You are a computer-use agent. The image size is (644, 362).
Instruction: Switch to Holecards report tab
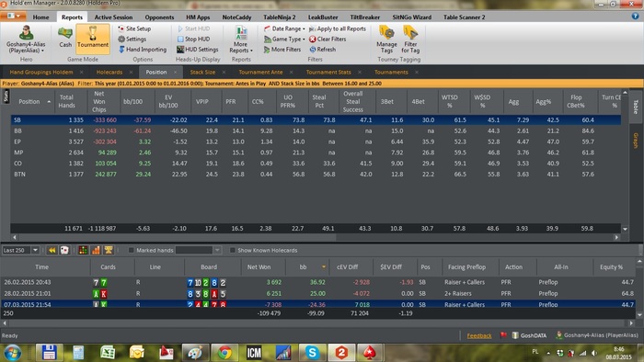point(109,73)
